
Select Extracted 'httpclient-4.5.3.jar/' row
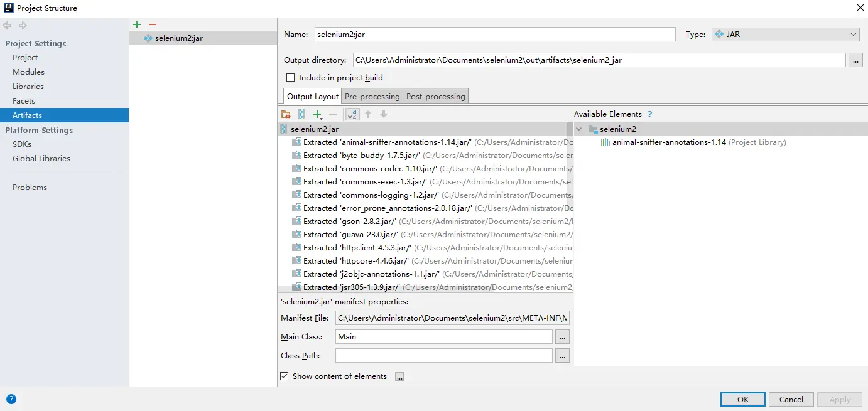426,248
